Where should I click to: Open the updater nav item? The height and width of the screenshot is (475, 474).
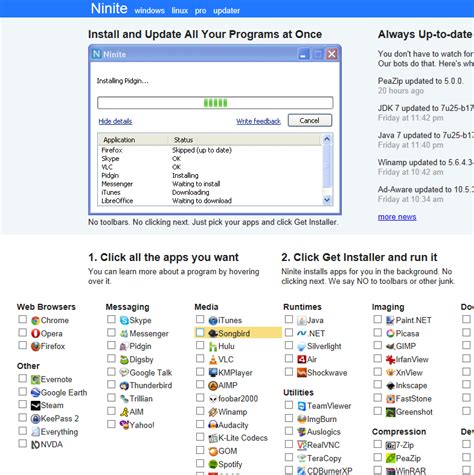click(226, 11)
